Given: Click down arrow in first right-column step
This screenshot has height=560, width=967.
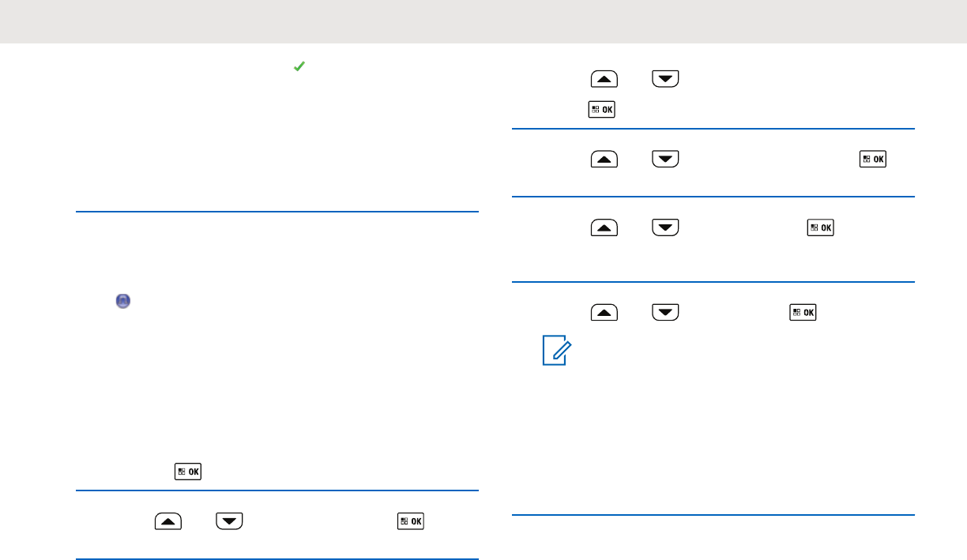Looking at the screenshot, I should pos(665,80).
